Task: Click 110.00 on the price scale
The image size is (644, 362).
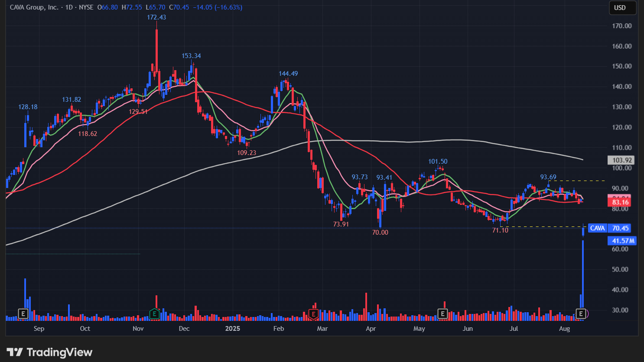Action: pyautogui.click(x=622, y=148)
